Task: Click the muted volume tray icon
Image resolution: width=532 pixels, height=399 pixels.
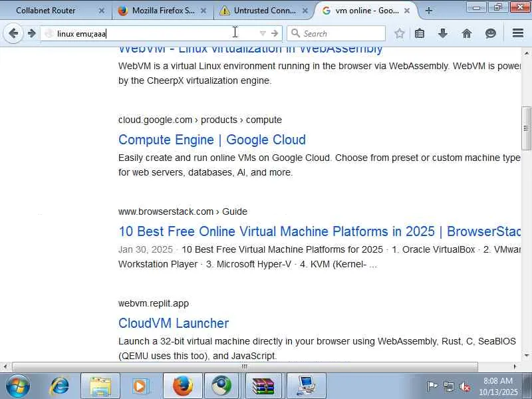Action: coord(465,386)
